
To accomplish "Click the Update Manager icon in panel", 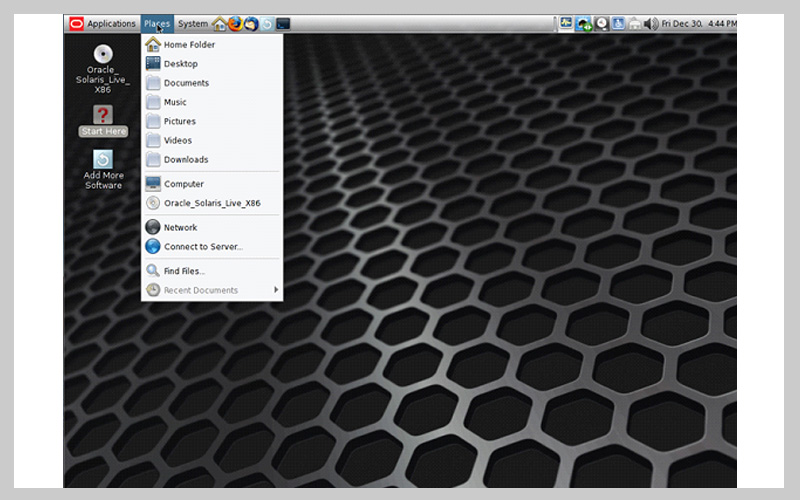I will click(x=267, y=23).
